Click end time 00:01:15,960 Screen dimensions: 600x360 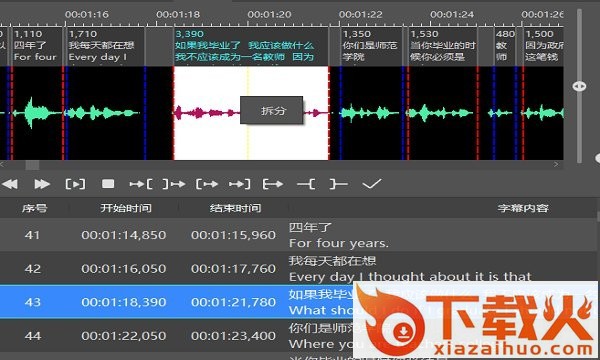coord(233,235)
